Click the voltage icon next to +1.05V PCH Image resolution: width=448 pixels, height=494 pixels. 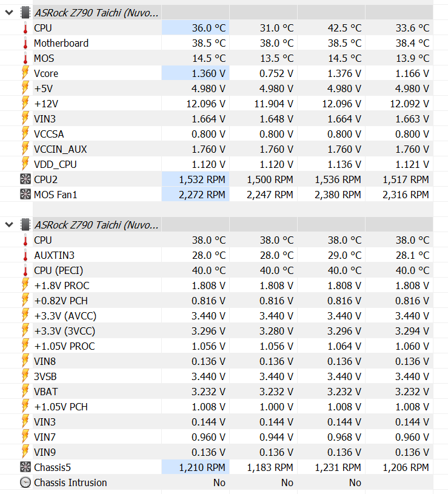[x=25, y=406]
